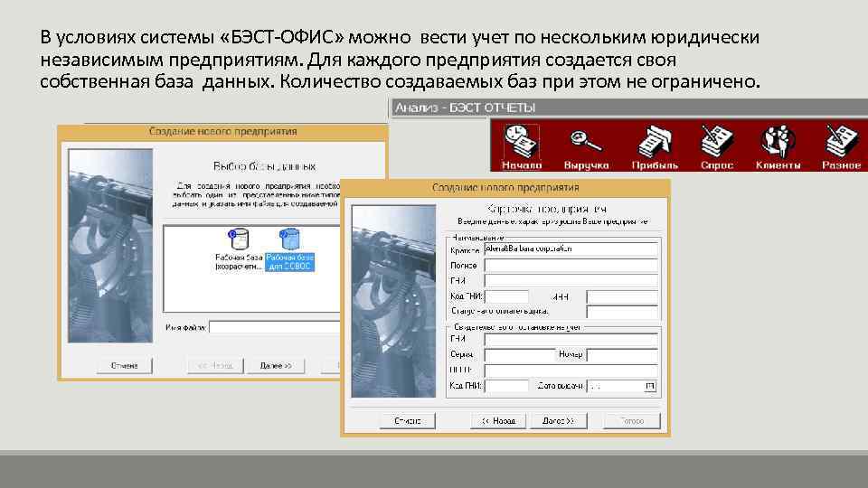Click the Статус налогоплательщика field
Viewport: 868px width, 488px height.
pos(622,312)
